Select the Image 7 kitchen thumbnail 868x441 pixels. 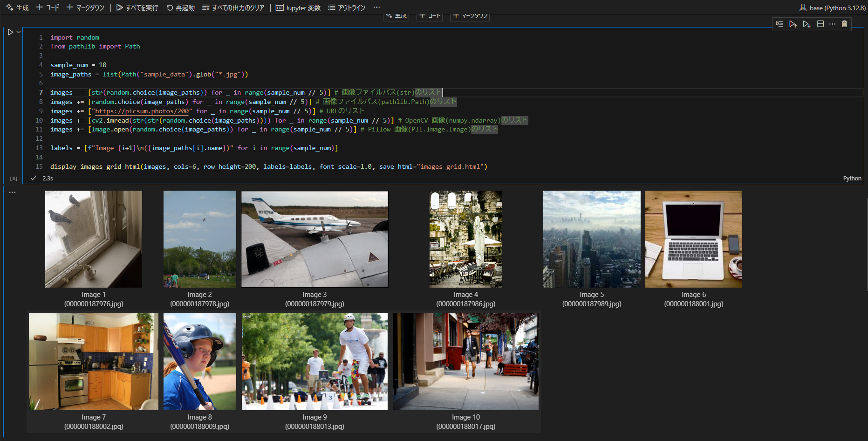(x=94, y=362)
